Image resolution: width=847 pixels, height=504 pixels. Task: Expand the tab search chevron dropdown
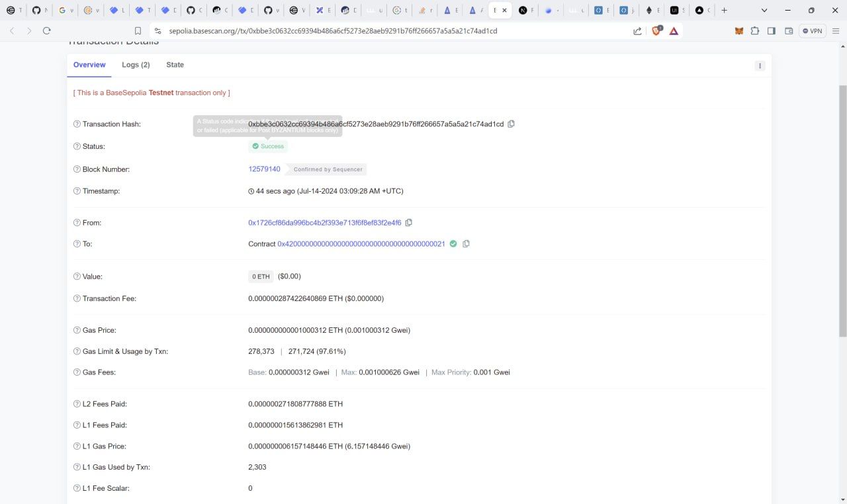coord(764,11)
